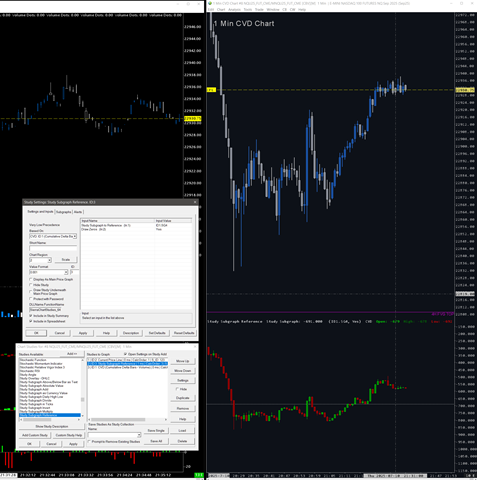Select Study Subgraph Add in available studies
The height and width of the screenshot is (480, 477).
click(34, 389)
